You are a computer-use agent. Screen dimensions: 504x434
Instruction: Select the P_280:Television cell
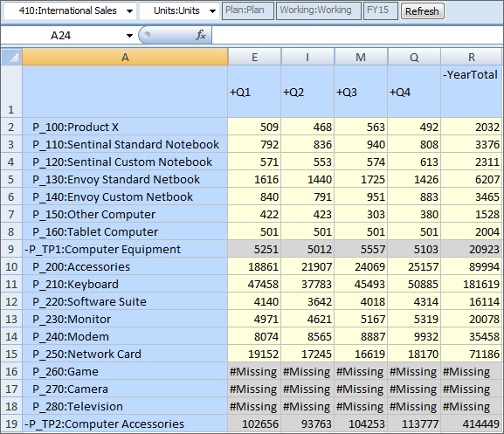(125, 406)
